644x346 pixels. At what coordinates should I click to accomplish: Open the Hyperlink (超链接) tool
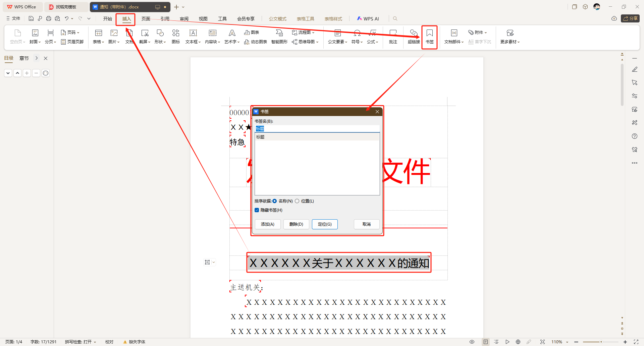click(x=414, y=36)
